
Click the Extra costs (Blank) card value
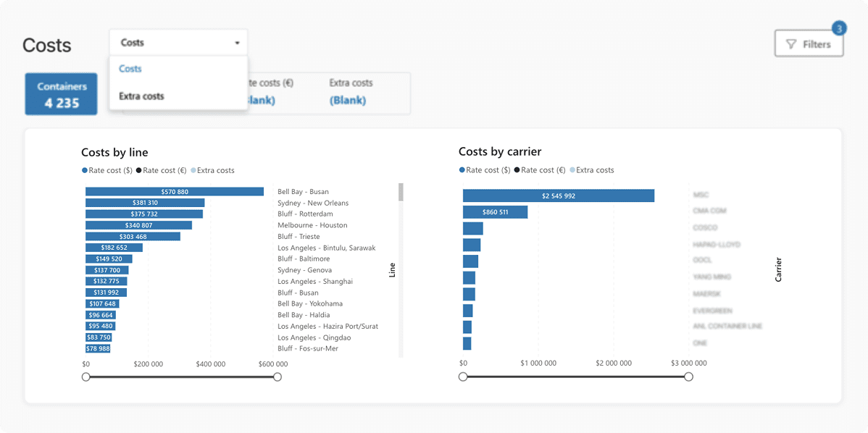[x=348, y=101]
